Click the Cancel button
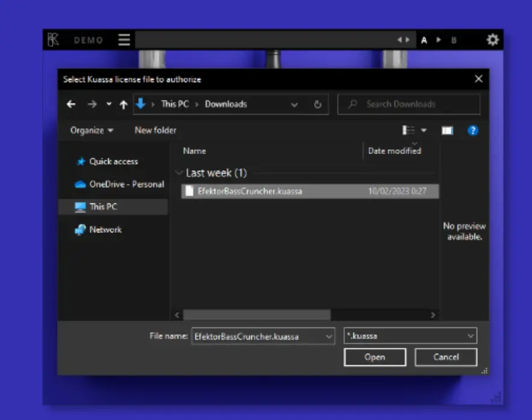Viewport: 532px width, 420px height. tap(445, 357)
